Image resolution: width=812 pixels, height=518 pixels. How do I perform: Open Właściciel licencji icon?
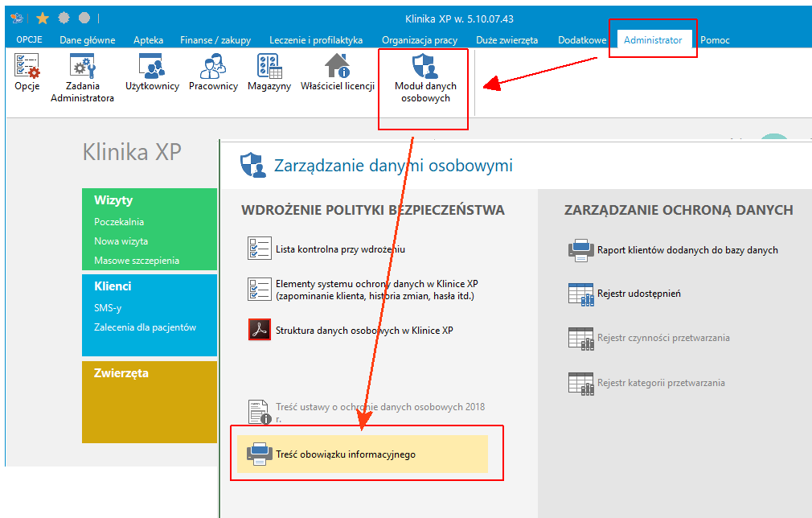338,66
